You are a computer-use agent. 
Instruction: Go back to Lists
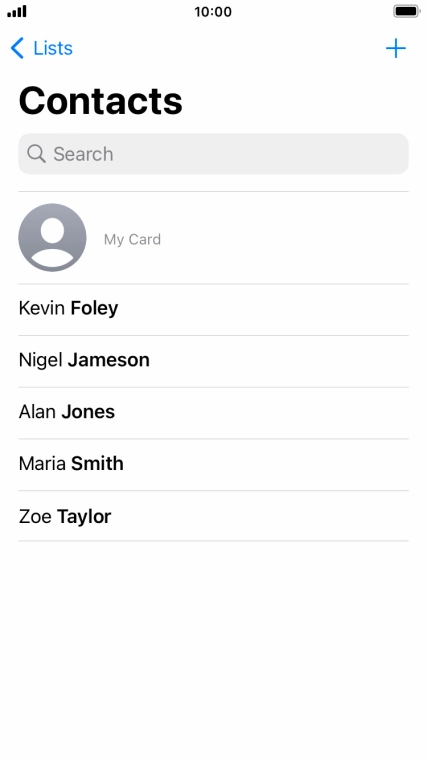pyautogui.click(x=42, y=48)
